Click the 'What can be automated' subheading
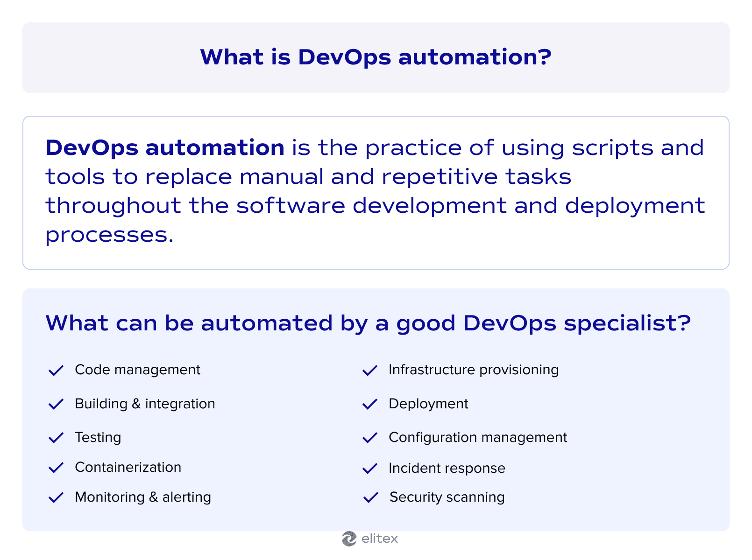The width and height of the screenshot is (752, 560). pos(368,323)
